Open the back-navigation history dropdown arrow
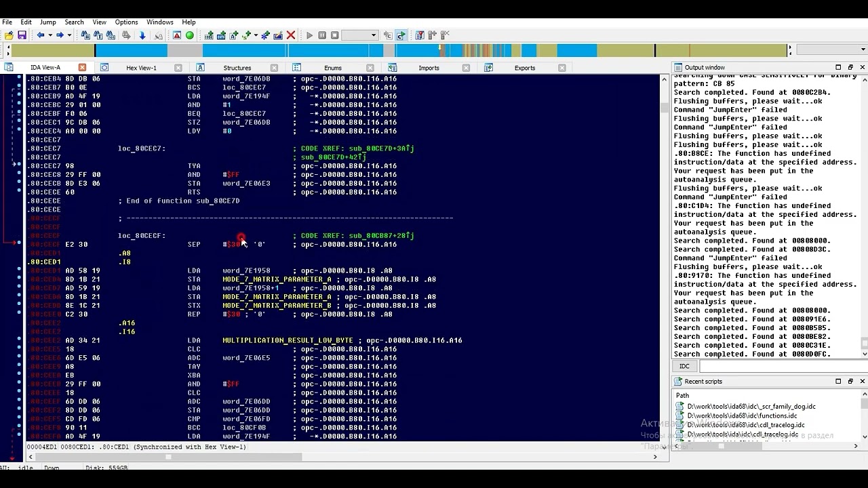This screenshot has width=868, height=488. [x=50, y=35]
